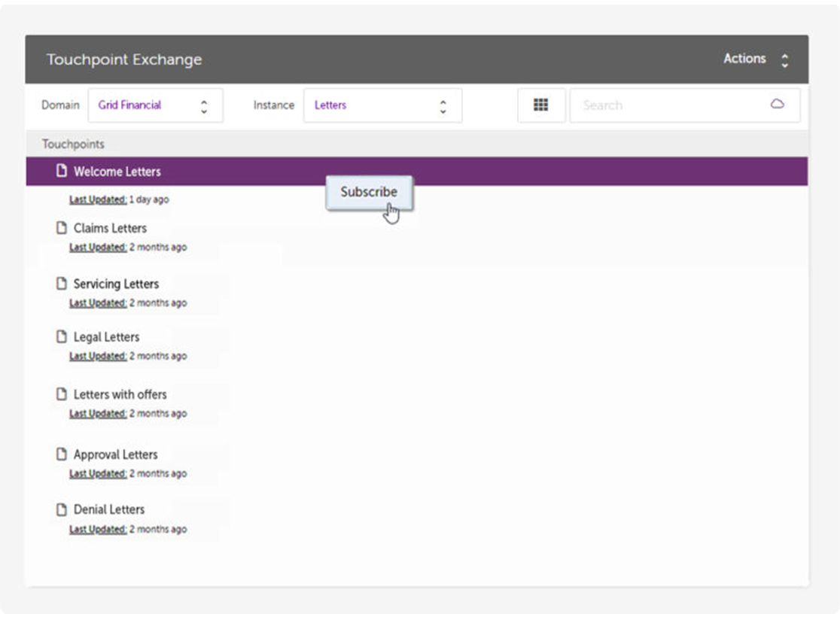The width and height of the screenshot is (840, 617).
Task: Open the Last Updated link under Welcome Letters
Action: 97,199
